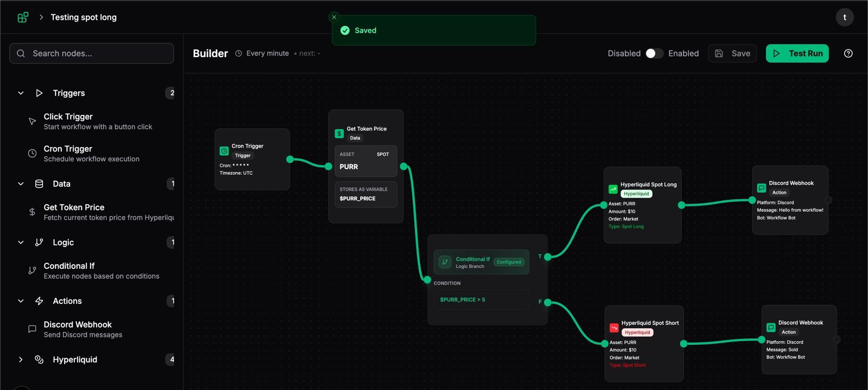Viewport: 868px width, 390px height.
Task: Click the Every minute schedule clock icon
Action: [239, 53]
